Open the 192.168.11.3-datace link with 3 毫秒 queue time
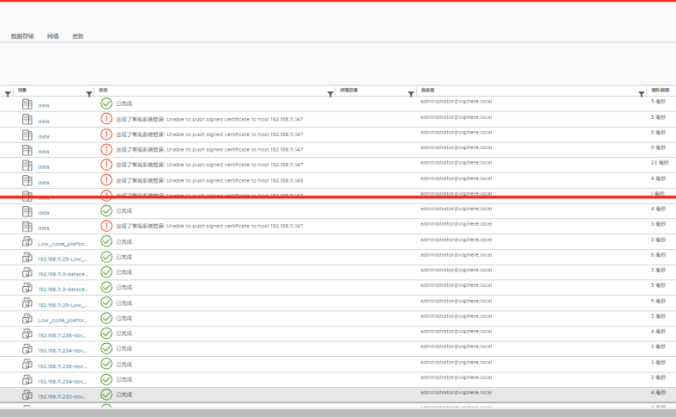 point(63,274)
